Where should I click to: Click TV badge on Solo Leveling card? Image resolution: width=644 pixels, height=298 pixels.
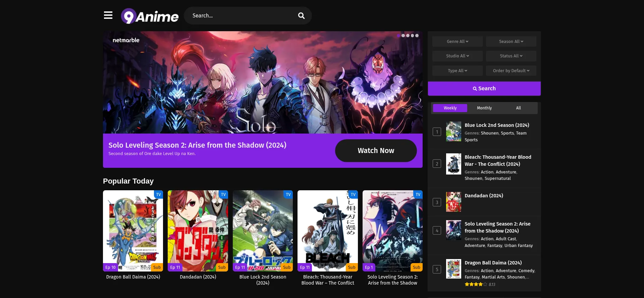pos(418,195)
